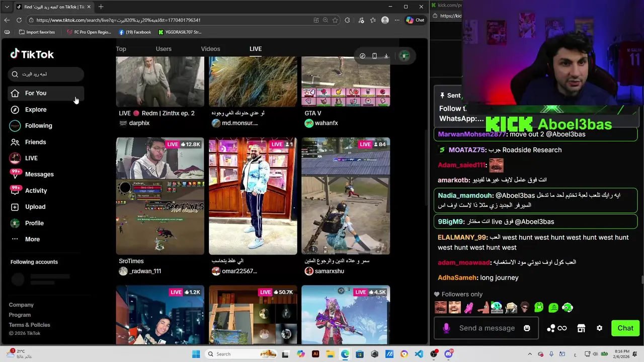Switch to the Videos results tab
This screenshot has height=362, width=644.
[x=210, y=49]
